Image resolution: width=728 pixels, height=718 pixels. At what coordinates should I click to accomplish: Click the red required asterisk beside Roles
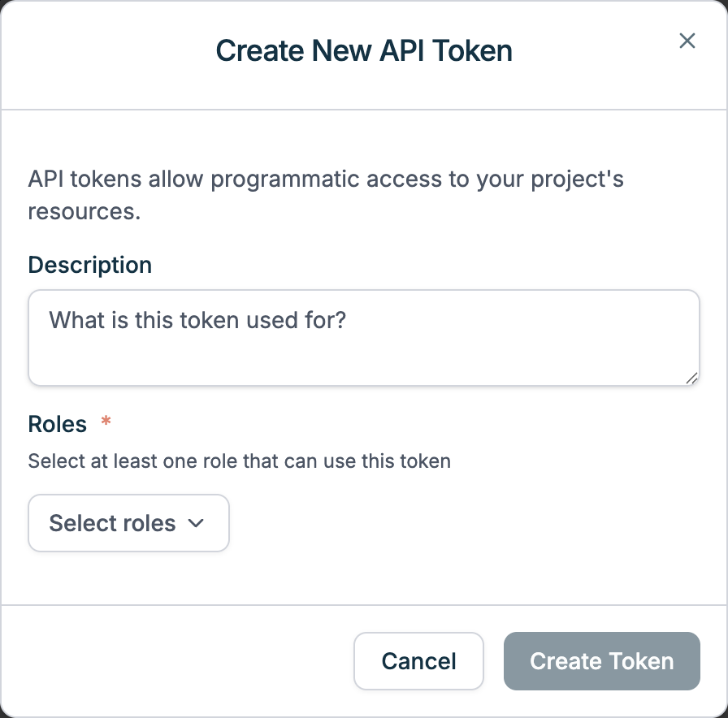point(106,422)
